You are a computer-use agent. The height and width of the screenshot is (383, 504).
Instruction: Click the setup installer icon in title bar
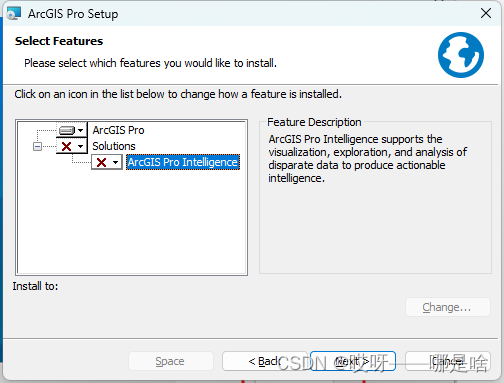click(14, 13)
